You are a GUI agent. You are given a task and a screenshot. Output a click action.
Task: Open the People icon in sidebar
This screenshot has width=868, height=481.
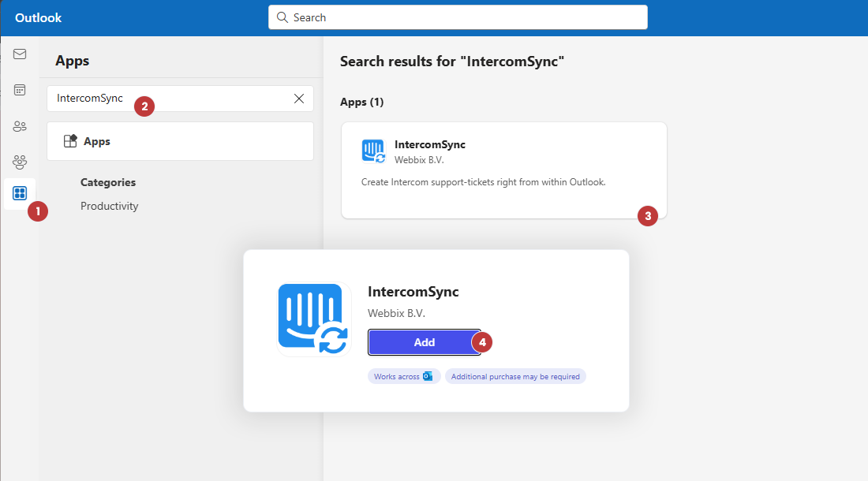[x=20, y=126]
